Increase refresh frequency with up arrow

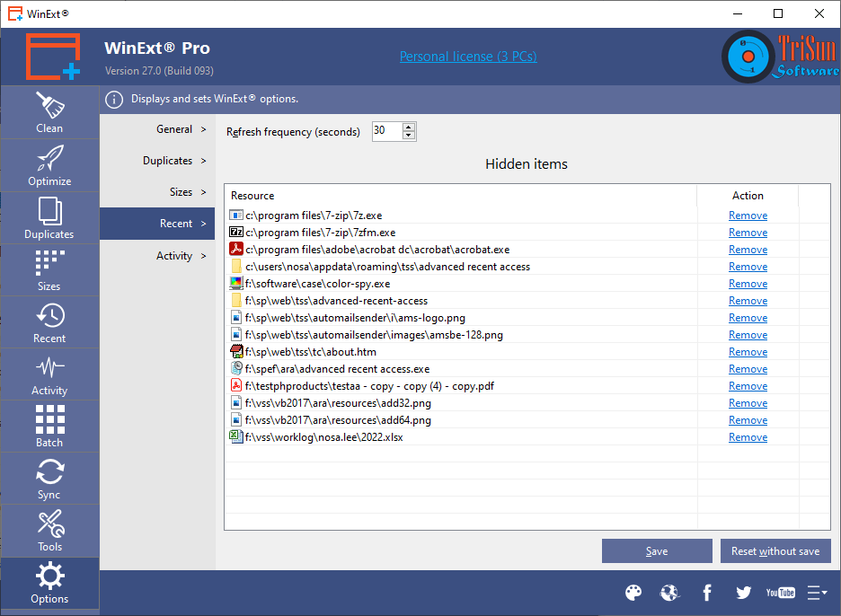pyautogui.click(x=409, y=127)
